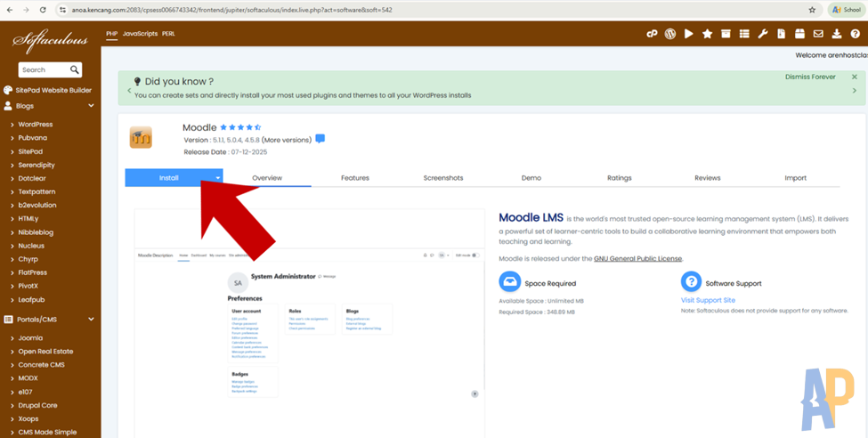
Task: Click the Moodle chat bubble icon
Action: pos(320,140)
